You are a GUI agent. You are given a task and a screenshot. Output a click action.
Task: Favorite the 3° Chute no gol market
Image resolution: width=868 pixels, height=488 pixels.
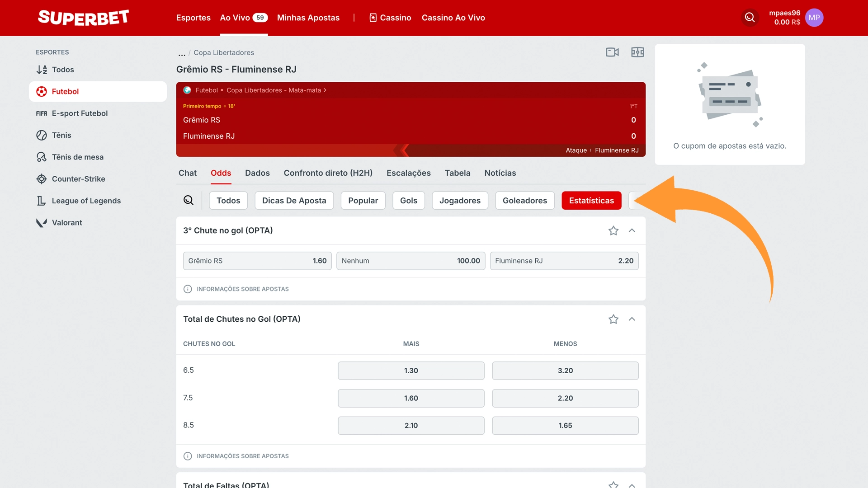click(x=613, y=231)
